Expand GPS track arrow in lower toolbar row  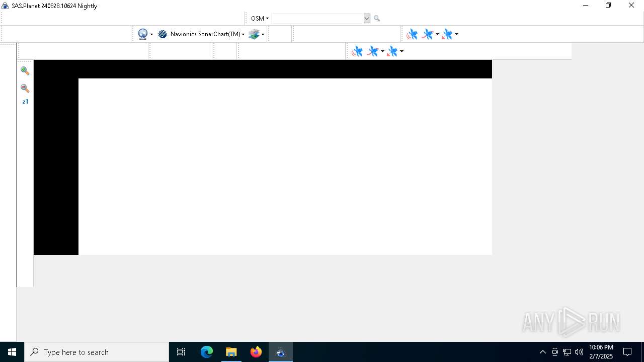click(x=382, y=52)
